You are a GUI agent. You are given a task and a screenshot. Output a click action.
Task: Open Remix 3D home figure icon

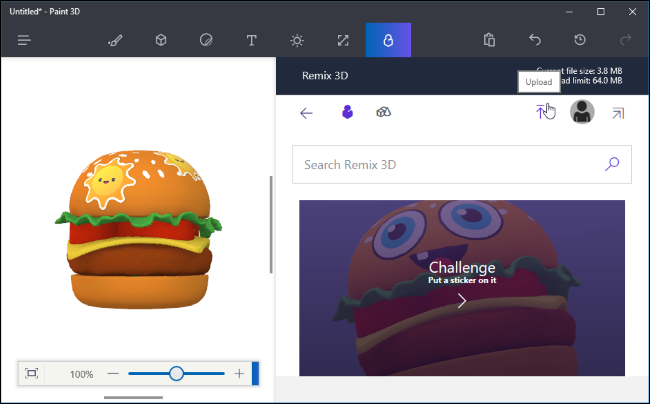(347, 112)
